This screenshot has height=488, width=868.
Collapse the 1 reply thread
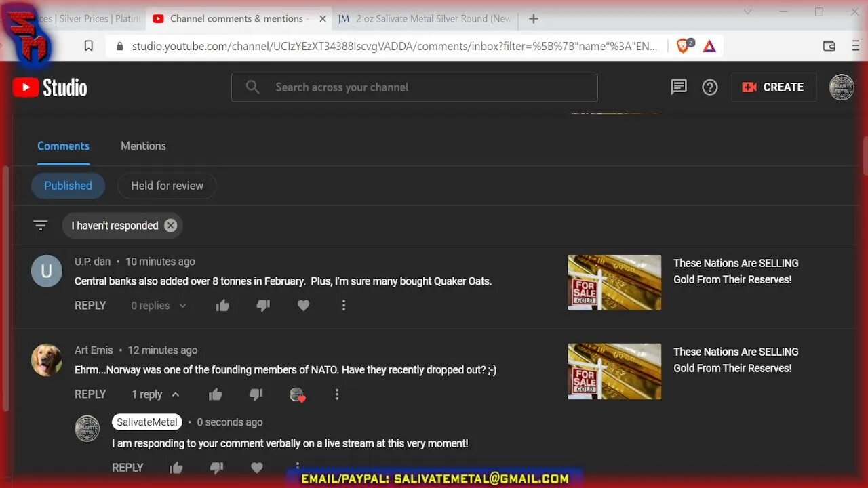coord(156,394)
